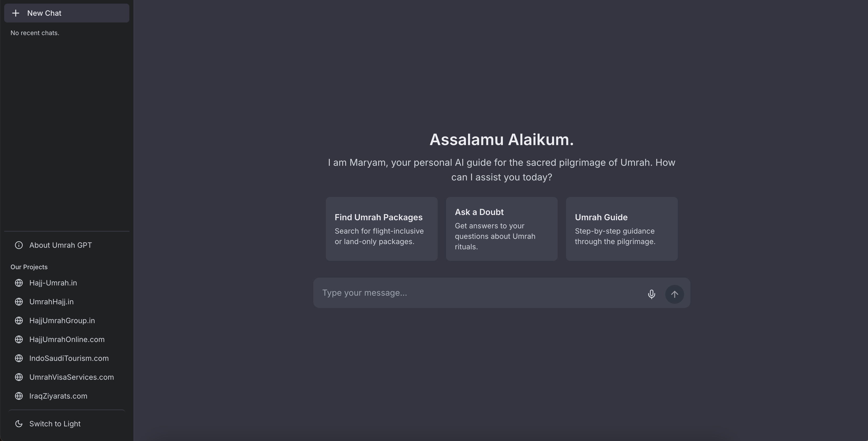This screenshot has height=441, width=868.
Task: Visit HajjUmrahGroup.in project link
Action: tap(62, 321)
